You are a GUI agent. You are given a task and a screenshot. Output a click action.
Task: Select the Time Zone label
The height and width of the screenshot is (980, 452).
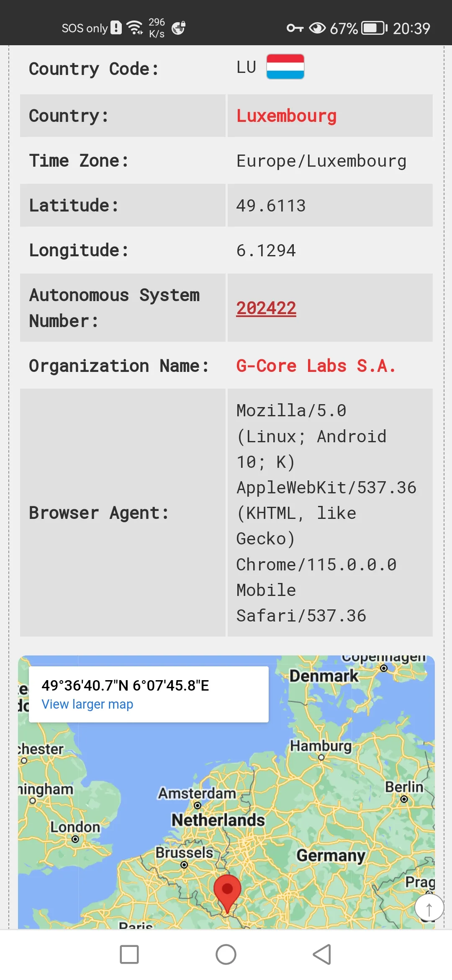pos(79,161)
